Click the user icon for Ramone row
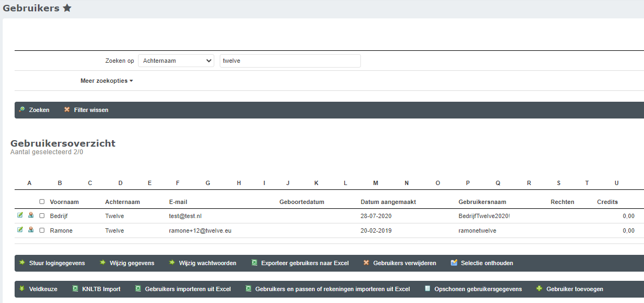Viewport: 644px width, 303px height. click(31, 230)
